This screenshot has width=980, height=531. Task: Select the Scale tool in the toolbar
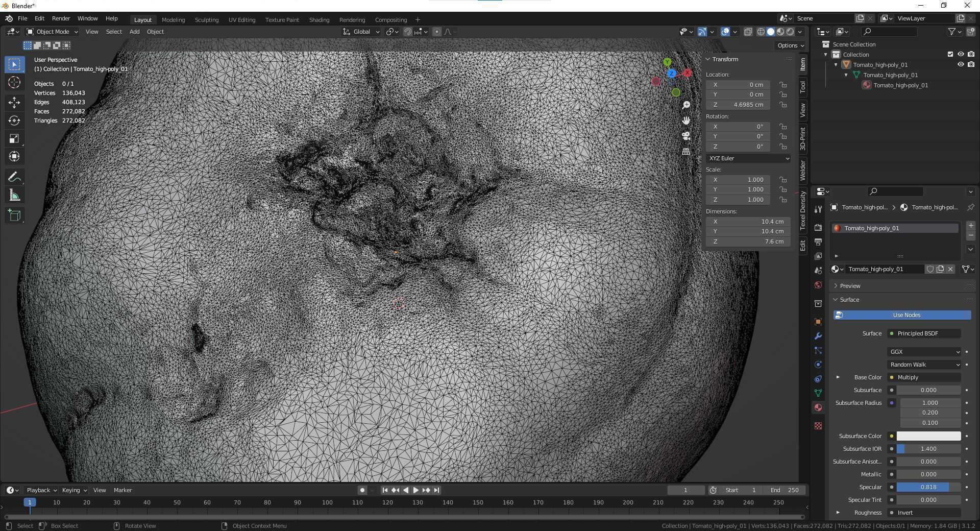coord(14,139)
